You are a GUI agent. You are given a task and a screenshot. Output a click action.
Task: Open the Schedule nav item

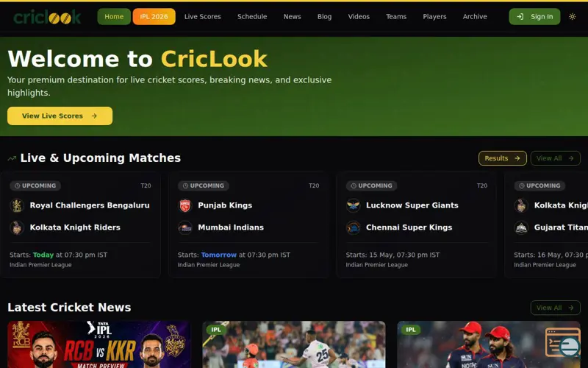coord(252,16)
